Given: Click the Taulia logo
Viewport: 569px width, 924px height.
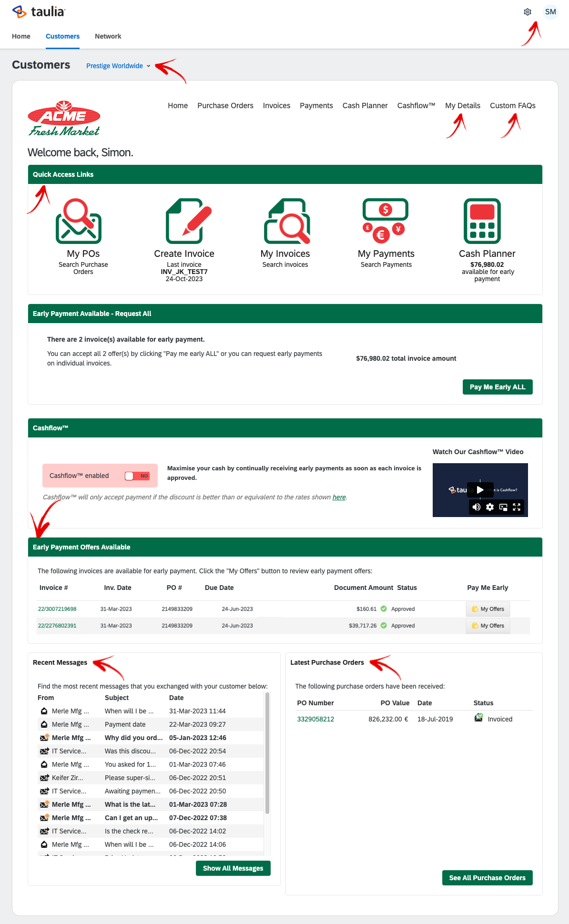Looking at the screenshot, I should (x=39, y=12).
